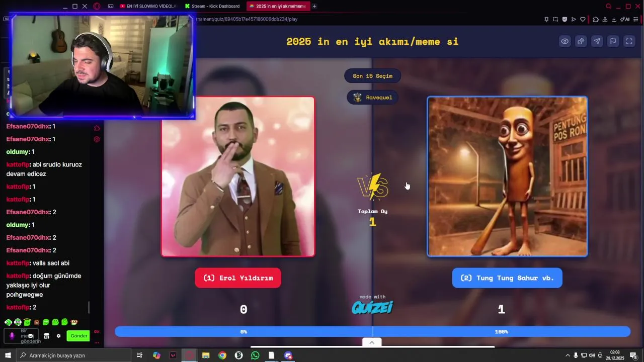Launch Google Chrome from taskbar

coord(222,355)
